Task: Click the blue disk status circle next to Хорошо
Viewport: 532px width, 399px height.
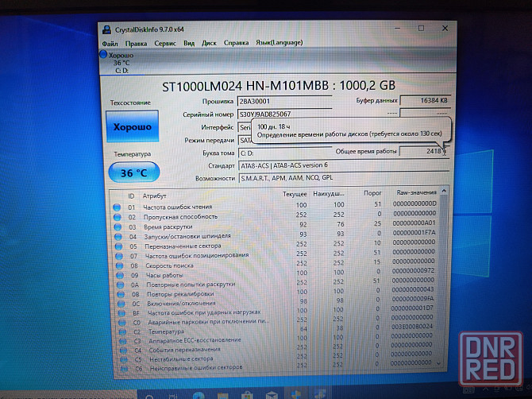Action: [x=103, y=54]
